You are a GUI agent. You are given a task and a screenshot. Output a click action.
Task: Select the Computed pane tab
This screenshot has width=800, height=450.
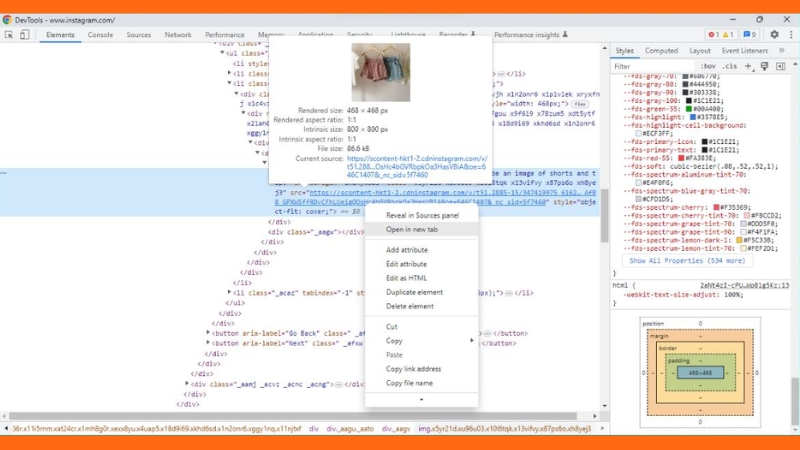661,51
